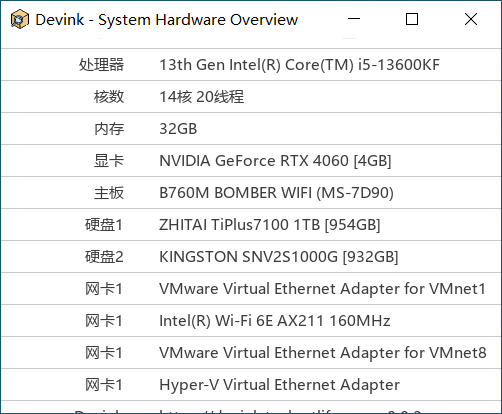Minimize the Devink window

[354, 19]
